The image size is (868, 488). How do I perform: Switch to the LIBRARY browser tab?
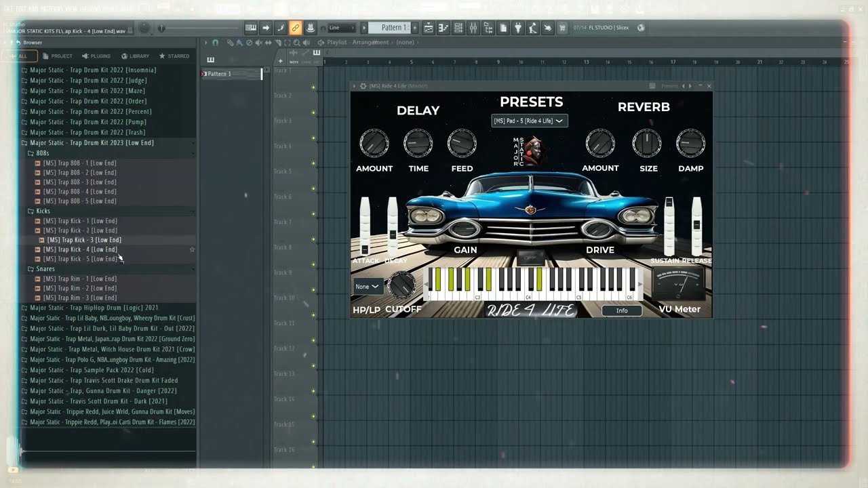click(135, 56)
